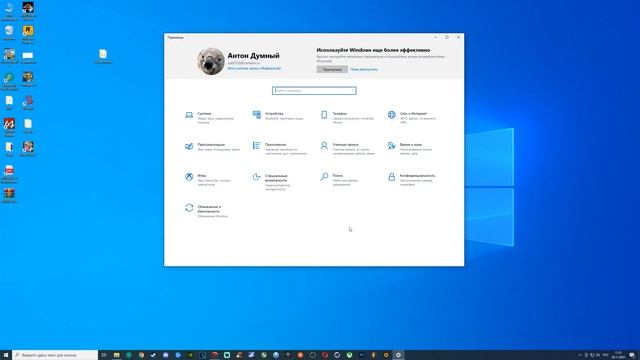The height and width of the screenshot is (360, 640).
Task: Focus the settings search field
Action: pos(314,91)
